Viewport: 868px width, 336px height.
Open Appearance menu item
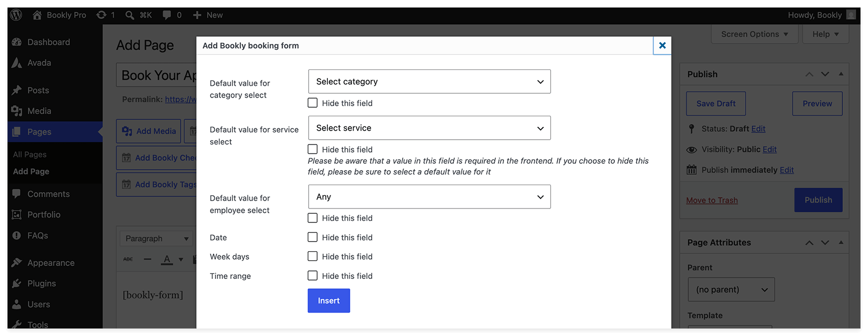click(x=55, y=262)
